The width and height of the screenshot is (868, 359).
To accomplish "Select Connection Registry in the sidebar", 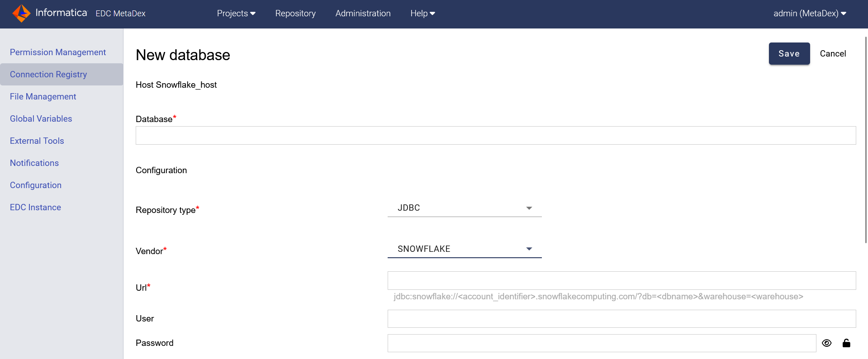I will (x=62, y=75).
